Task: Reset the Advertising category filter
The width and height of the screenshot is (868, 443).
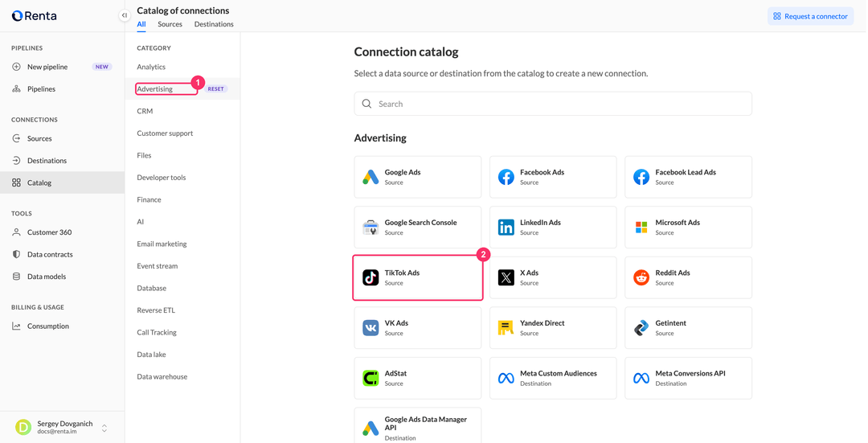Action: 216,88
